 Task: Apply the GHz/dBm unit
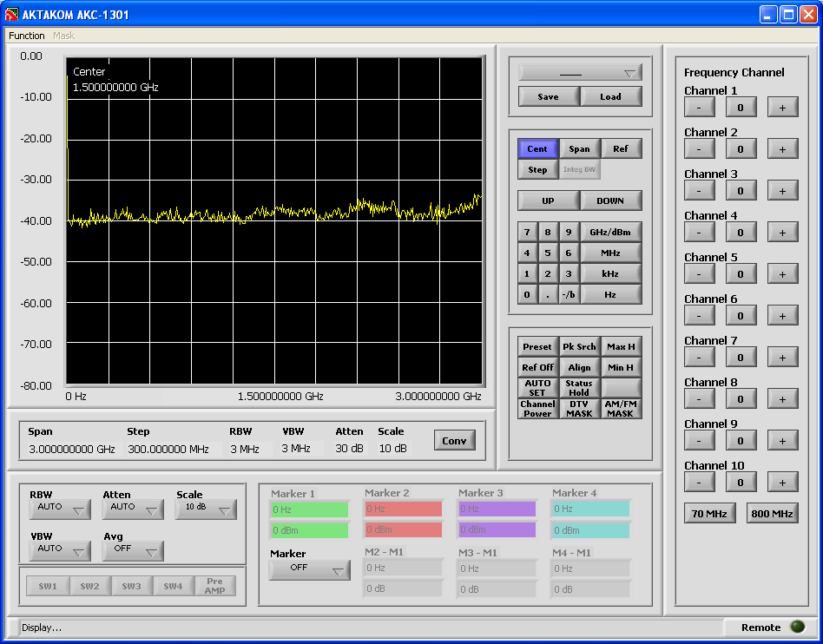610,232
